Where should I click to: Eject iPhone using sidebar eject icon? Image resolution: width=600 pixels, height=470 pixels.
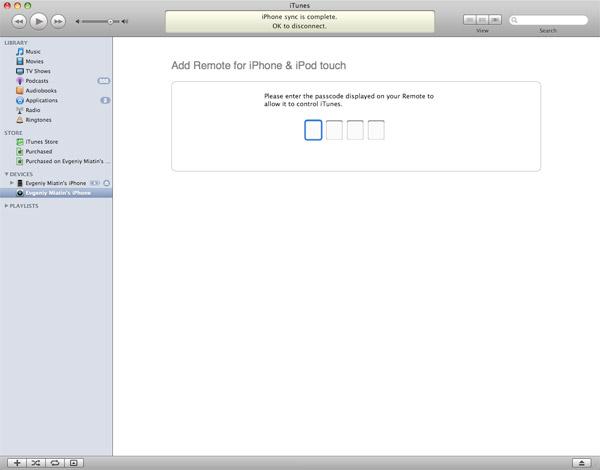point(107,183)
